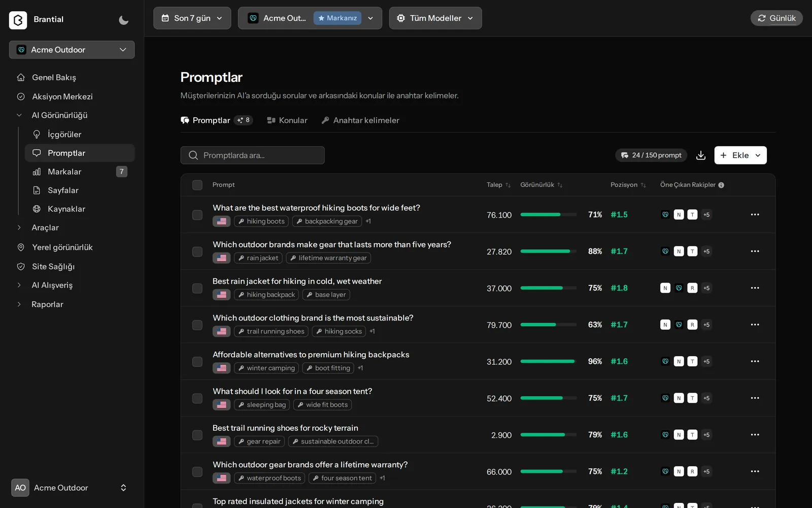Click visibility bar for lifetime warranty prompt
Viewport: 812px width, 508px height.
(x=549, y=472)
